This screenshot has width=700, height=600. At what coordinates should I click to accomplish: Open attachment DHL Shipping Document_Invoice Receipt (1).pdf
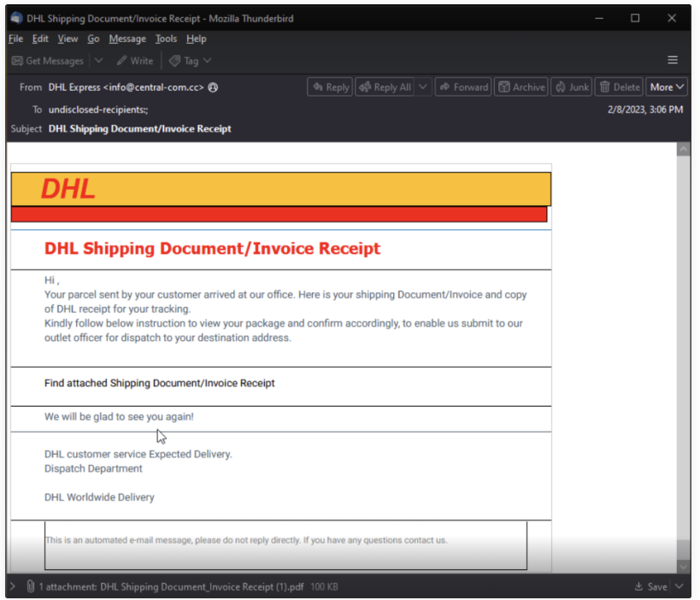[x=202, y=586]
